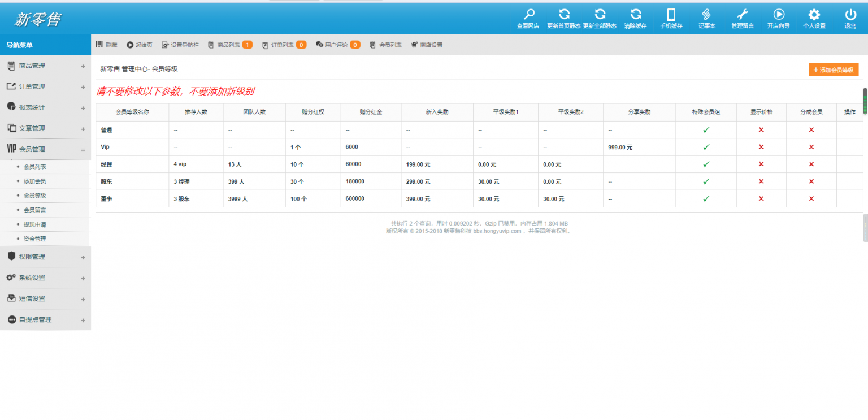Toggle the 特殊会员组 checkmark for 普通 row

pos(706,130)
